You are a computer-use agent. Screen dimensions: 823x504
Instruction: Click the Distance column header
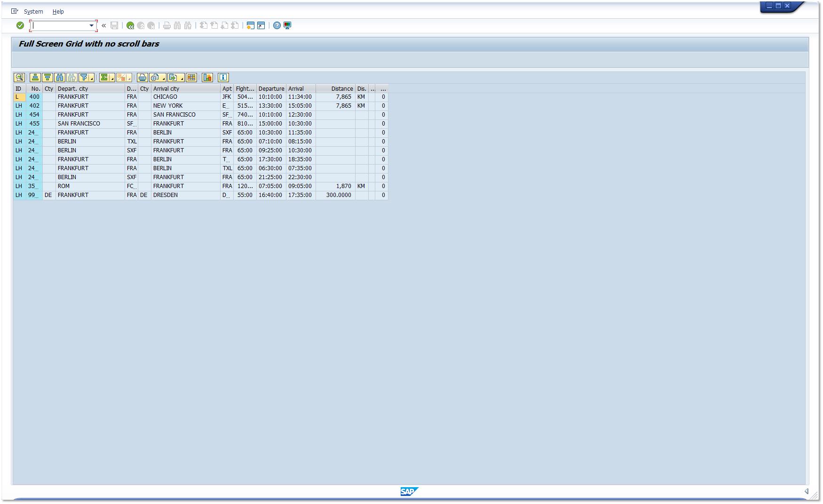tap(335, 88)
